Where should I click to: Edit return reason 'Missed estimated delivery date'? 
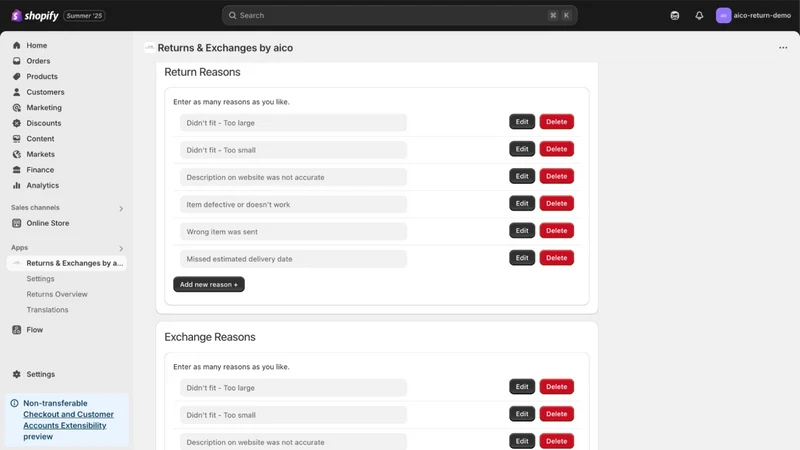[x=522, y=258]
